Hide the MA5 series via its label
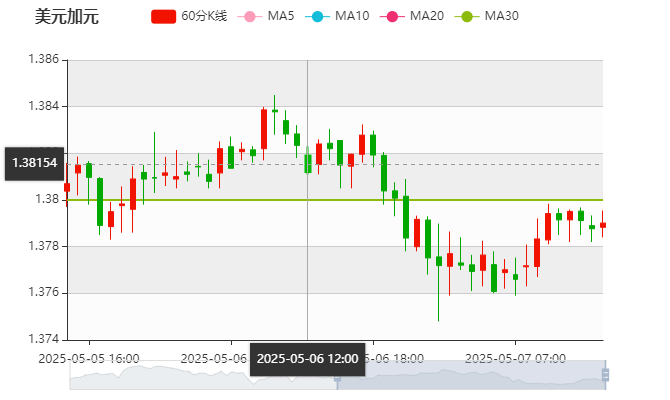Viewport: 670px width, 400px height. point(281,16)
